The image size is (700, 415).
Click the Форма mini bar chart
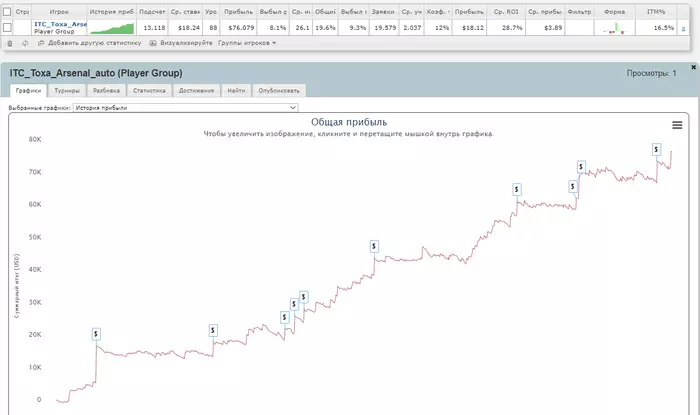[615, 28]
